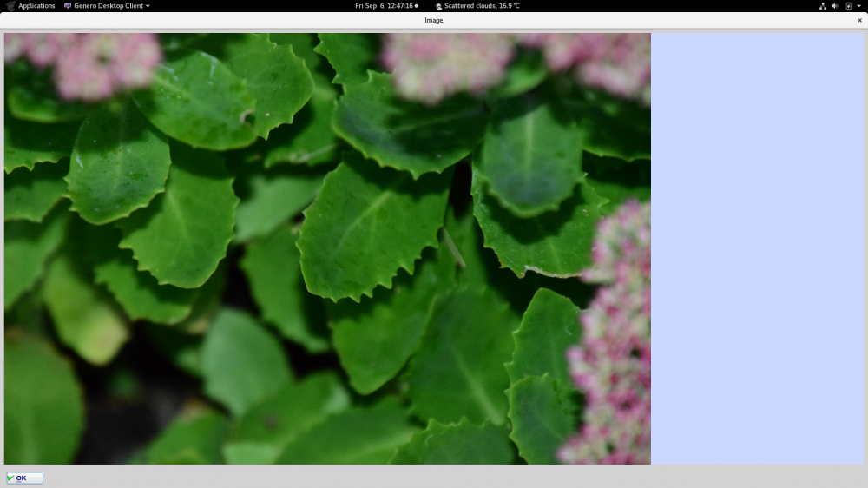Click the Image window title text
Screen dimensions: 868x488
[x=433, y=21]
